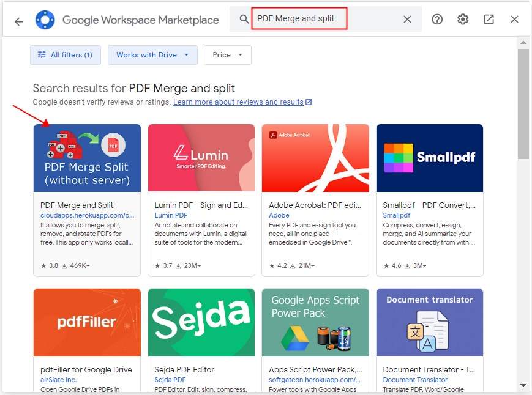
Task: Open the Sejda PDF Editor card
Action: pyautogui.click(x=201, y=340)
